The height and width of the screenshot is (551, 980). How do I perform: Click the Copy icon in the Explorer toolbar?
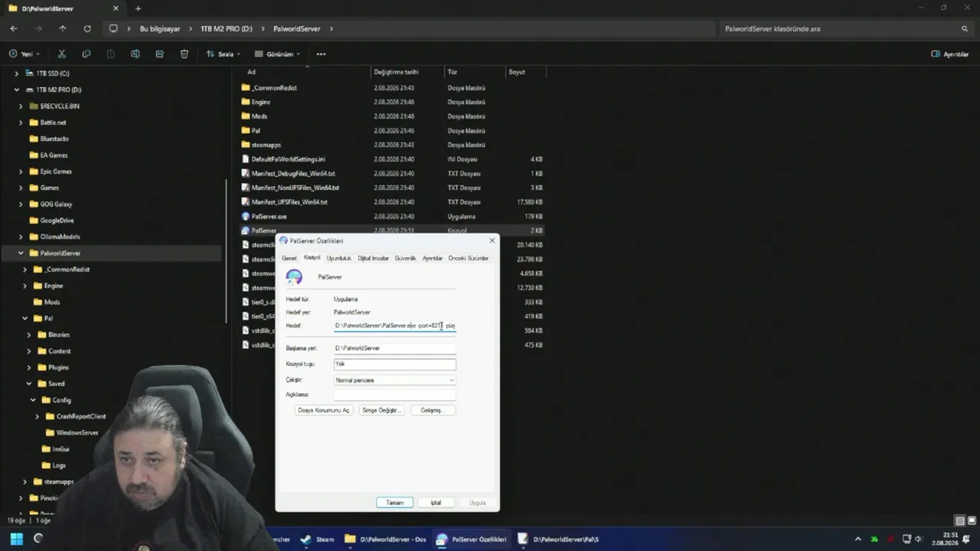point(87,54)
